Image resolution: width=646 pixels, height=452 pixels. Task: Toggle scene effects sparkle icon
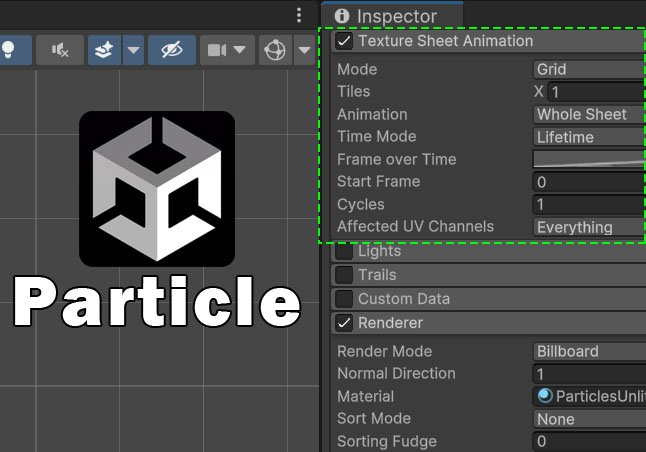(105, 50)
